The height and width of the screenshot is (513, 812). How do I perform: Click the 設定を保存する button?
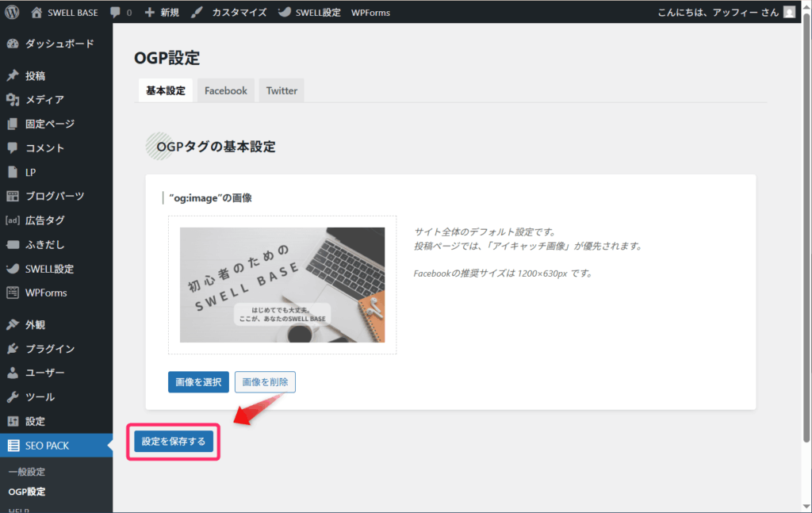tap(174, 442)
